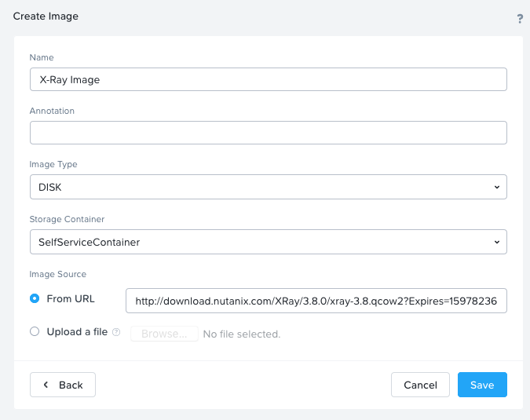Go back using the Back button
This screenshot has width=530, height=420.
pyautogui.click(x=63, y=385)
